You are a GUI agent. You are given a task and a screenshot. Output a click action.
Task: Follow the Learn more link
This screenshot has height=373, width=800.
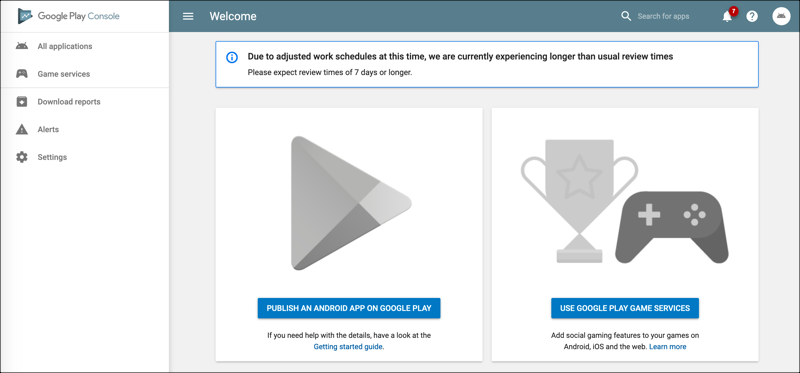[668, 346]
